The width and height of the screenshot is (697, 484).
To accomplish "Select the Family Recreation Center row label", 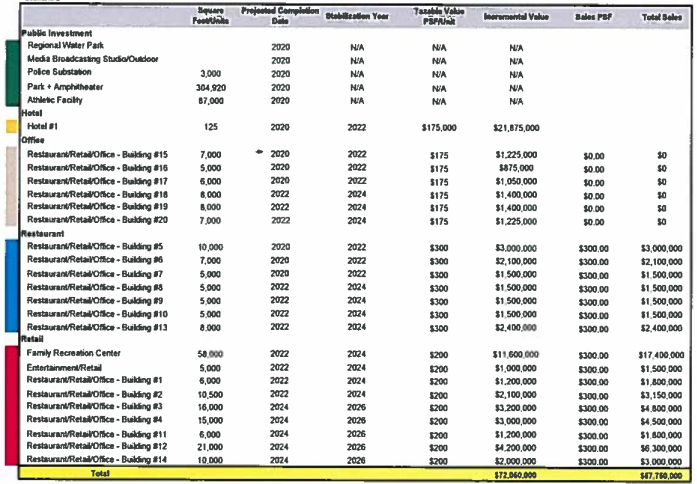I will point(76,354).
